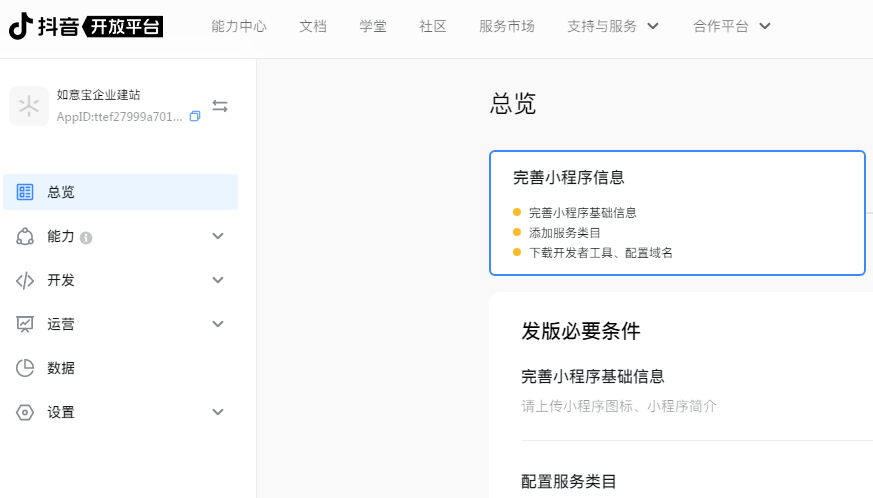The image size is (873, 498).
Task: Open the 支持与服务 dropdown menu
Action: pos(613,26)
